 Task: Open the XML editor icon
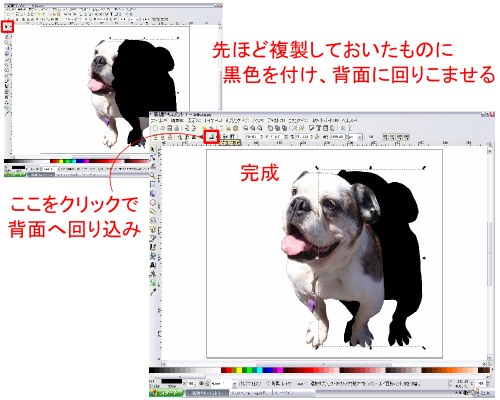tap(325, 128)
